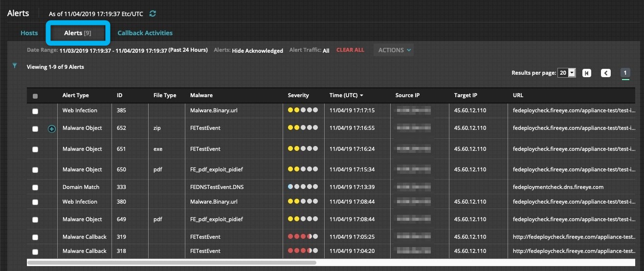Click the zip file type cell

(x=157, y=128)
